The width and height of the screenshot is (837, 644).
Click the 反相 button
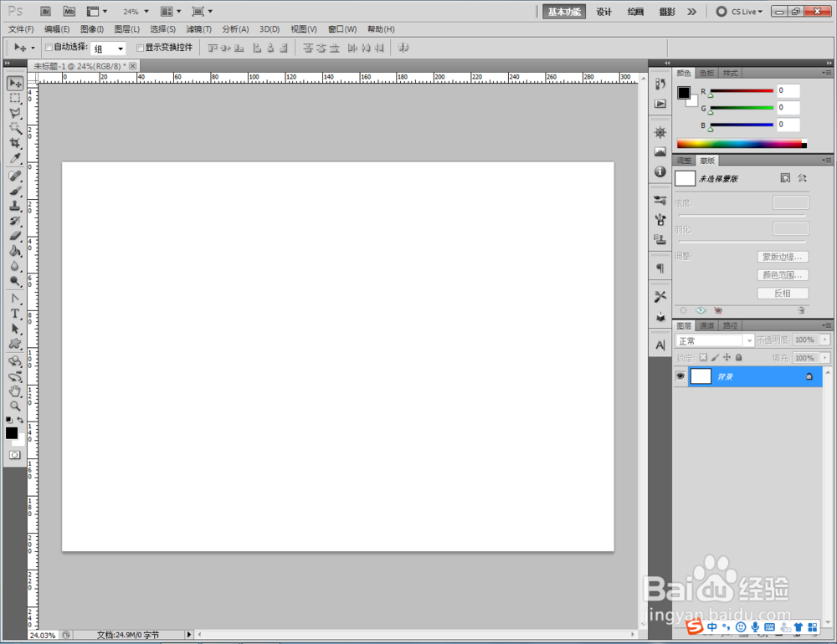click(x=783, y=294)
